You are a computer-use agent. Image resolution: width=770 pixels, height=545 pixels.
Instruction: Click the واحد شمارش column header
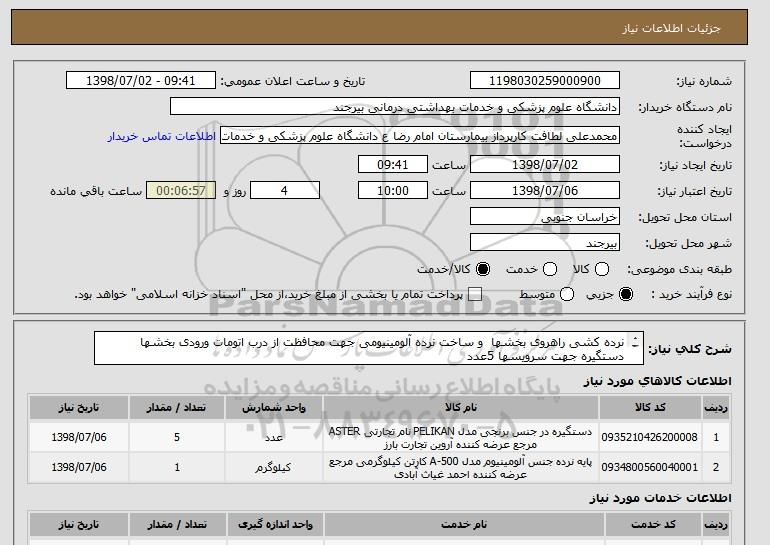pyautogui.click(x=274, y=408)
